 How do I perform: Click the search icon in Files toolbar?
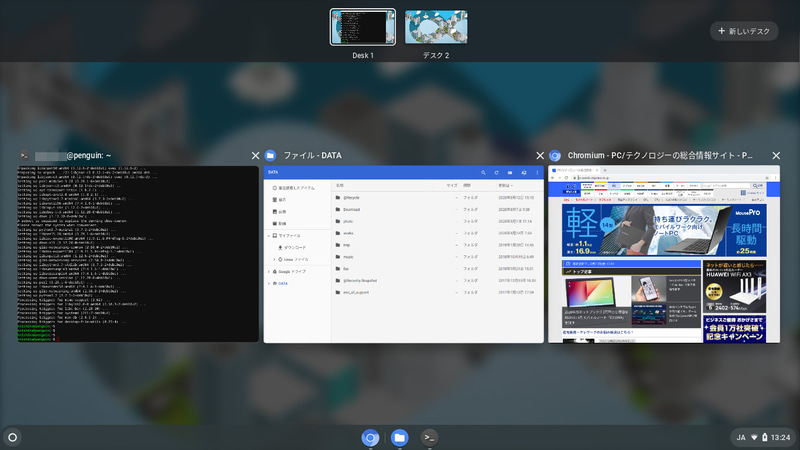coord(483,172)
